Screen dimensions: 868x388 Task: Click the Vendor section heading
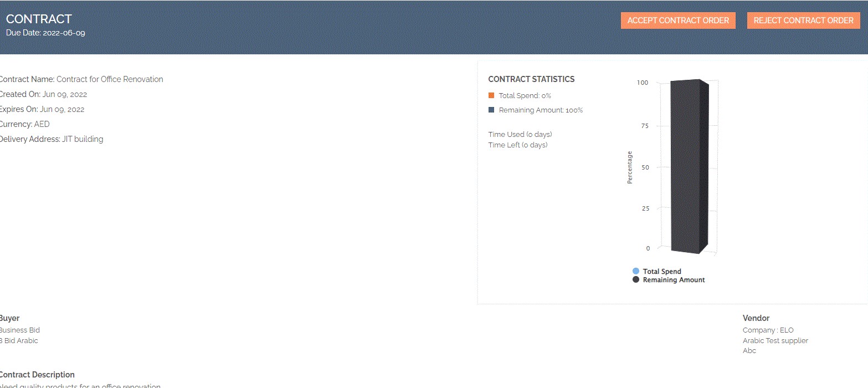[756, 318]
